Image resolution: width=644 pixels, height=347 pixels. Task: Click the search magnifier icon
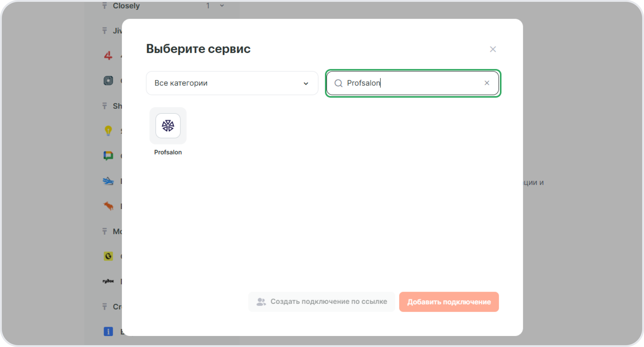point(338,83)
